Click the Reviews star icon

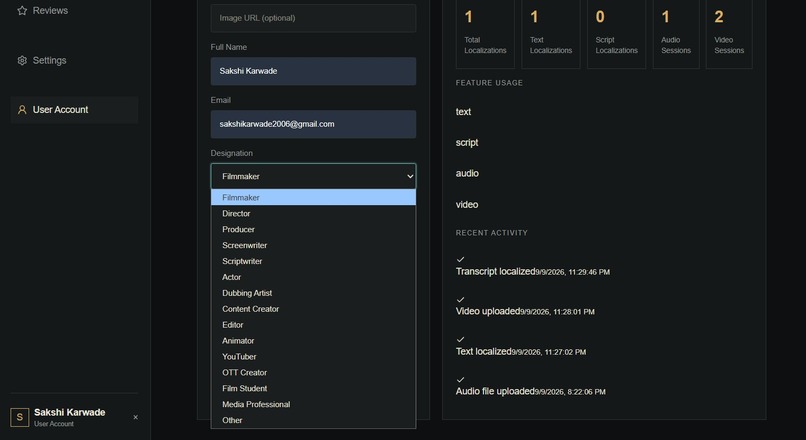click(22, 10)
